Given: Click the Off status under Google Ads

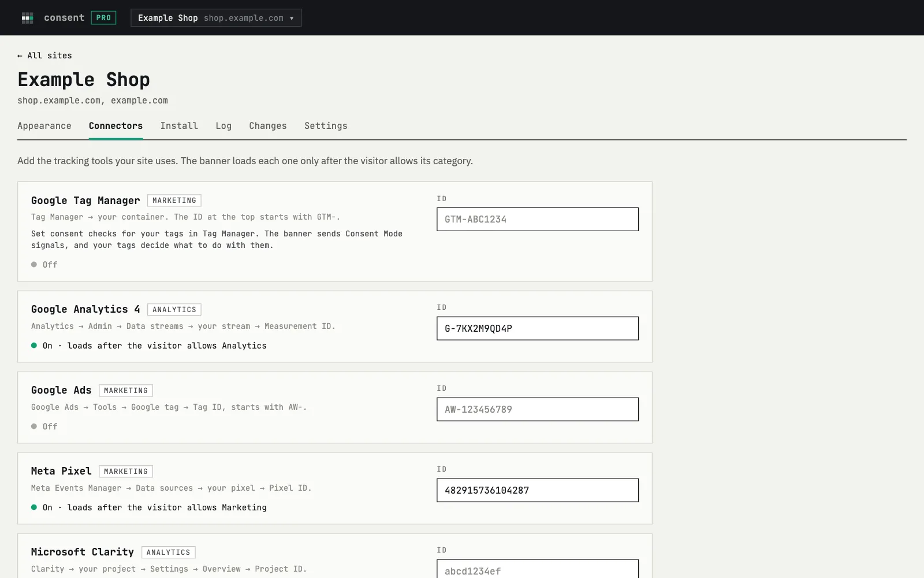Looking at the screenshot, I should [x=44, y=427].
